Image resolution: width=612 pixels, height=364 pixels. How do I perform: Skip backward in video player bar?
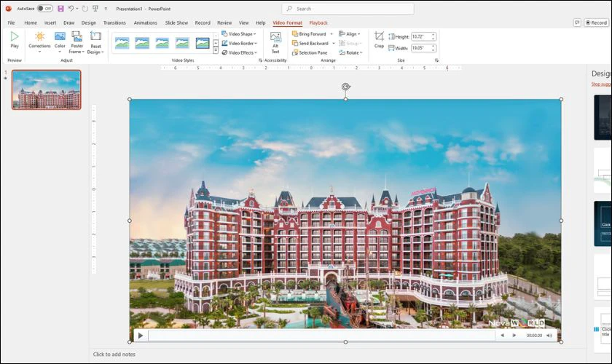click(x=502, y=336)
